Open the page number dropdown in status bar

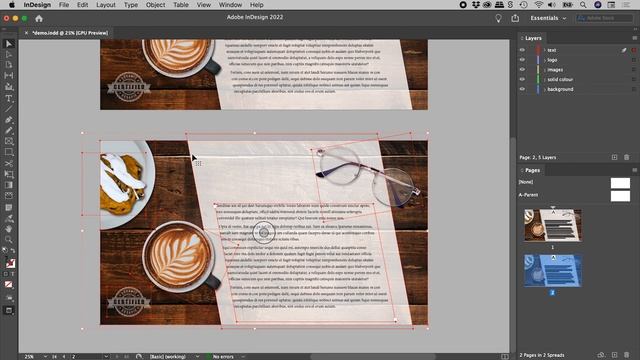pyautogui.click(x=106, y=356)
